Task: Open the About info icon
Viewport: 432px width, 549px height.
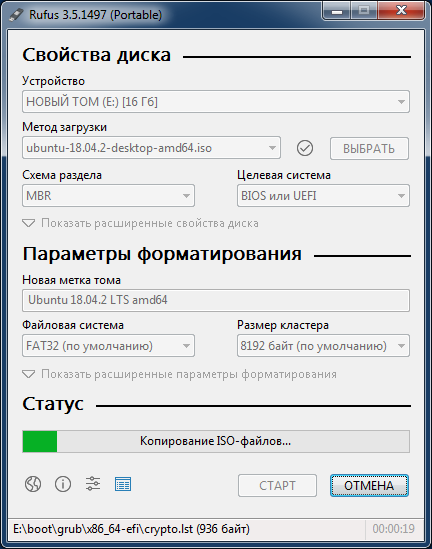Action: [x=63, y=484]
